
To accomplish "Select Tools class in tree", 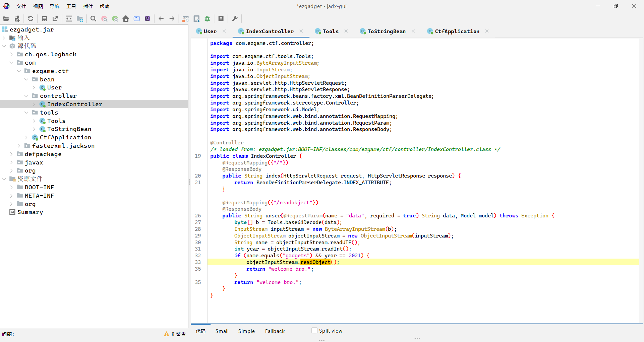I will point(56,121).
